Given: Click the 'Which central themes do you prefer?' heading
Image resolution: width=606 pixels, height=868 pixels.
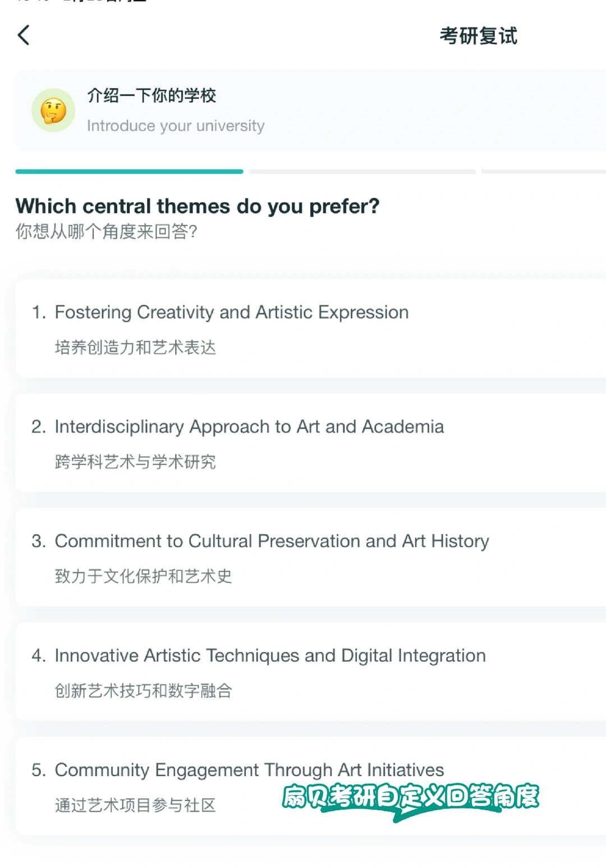Looking at the screenshot, I should [x=198, y=206].
